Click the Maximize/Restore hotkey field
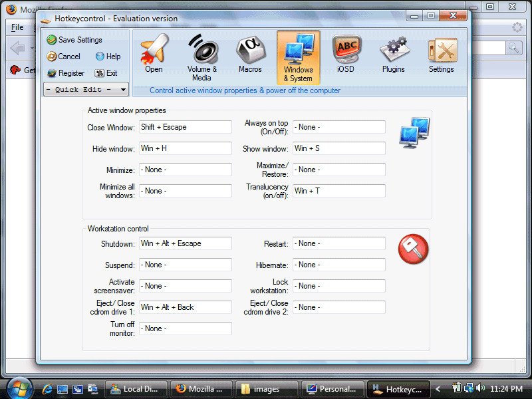The height and width of the screenshot is (399, 532). click(x=339, y=170)
